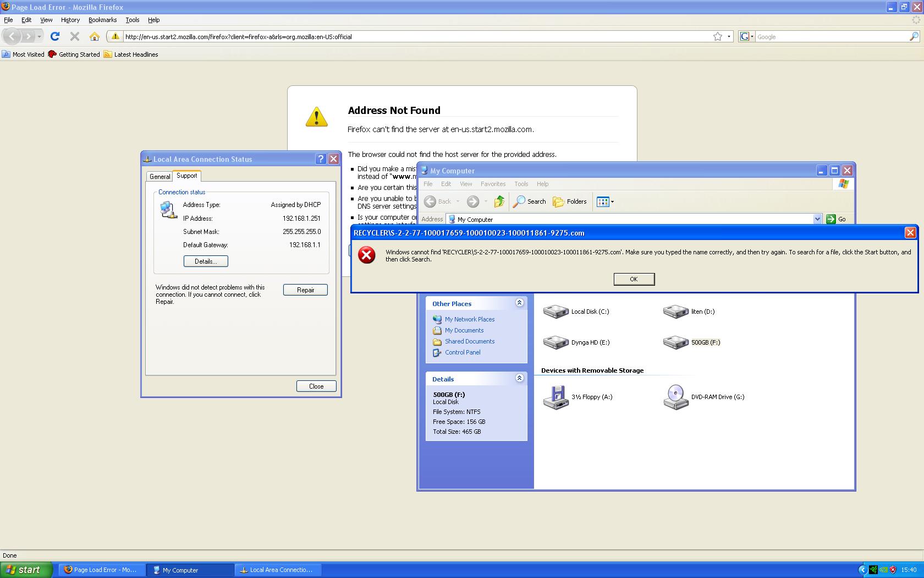The width and height of the screenshot is (924, 578).
Task: Close the RECYCLER error dialog with X
Action: click(x=910, y=233)
